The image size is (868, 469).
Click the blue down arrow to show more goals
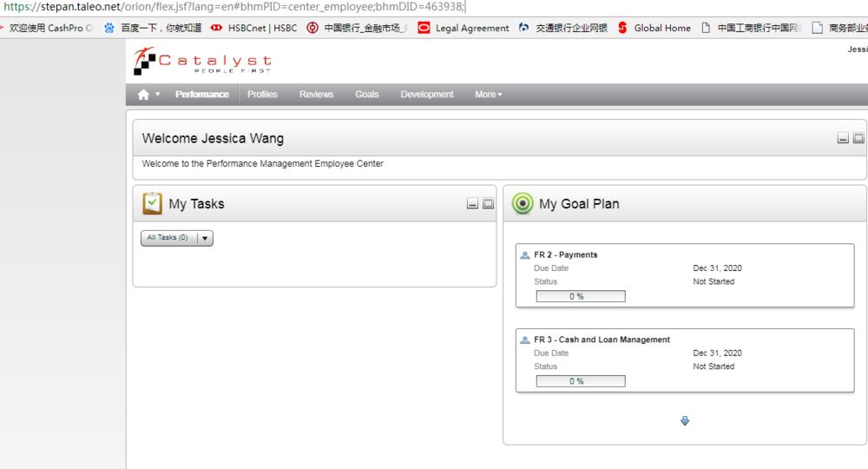coord(685,421)
